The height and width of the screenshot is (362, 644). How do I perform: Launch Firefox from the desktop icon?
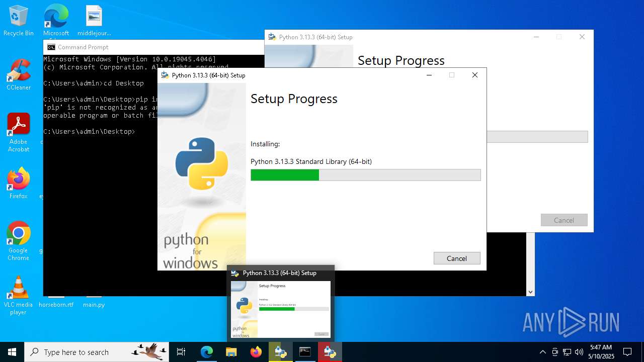(19, 184)
